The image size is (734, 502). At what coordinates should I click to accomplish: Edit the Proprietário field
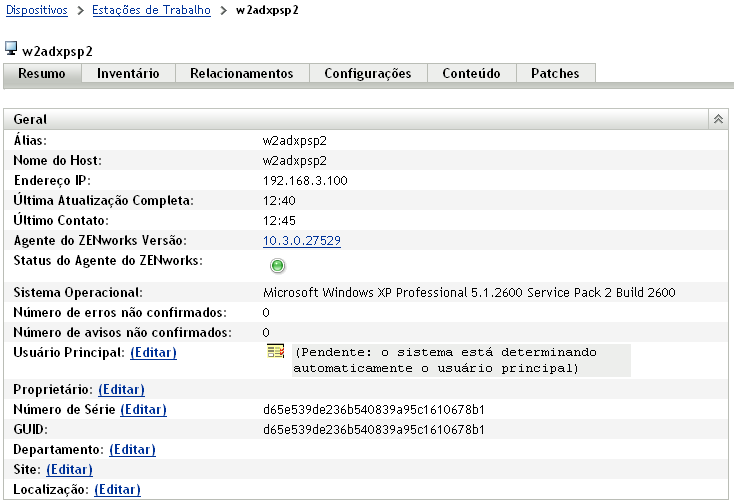tap(121, 390)
